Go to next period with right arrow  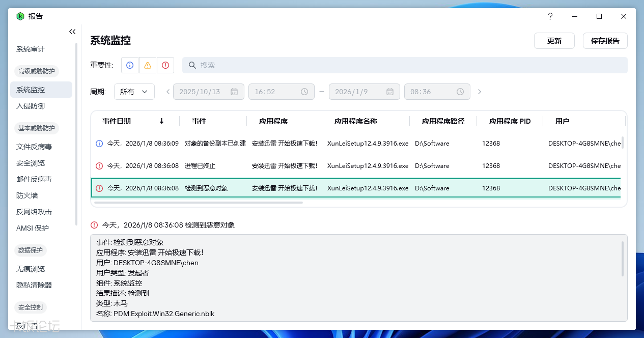point(480,92)
